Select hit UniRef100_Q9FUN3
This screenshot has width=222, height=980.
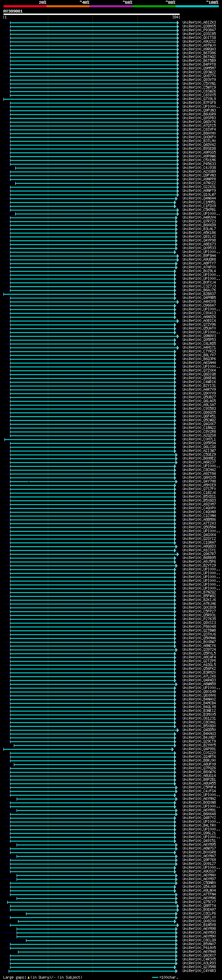(x=199, y=110)
